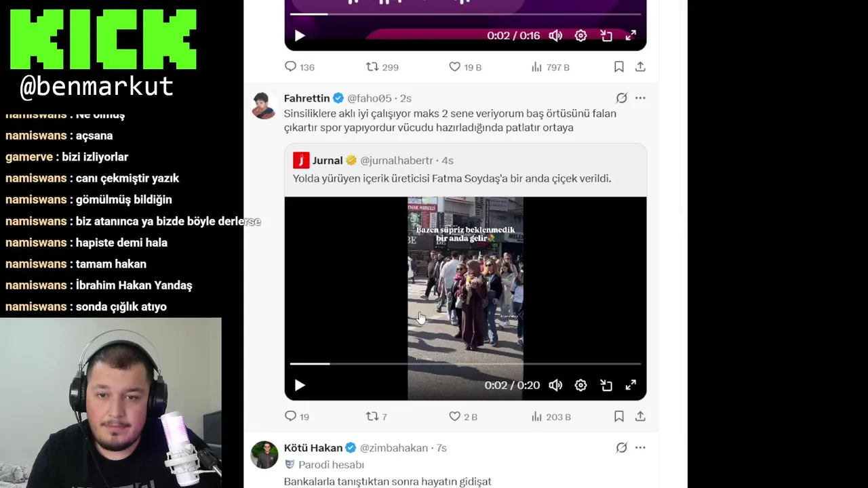Click the streamer webcam feed

[111, 403]
